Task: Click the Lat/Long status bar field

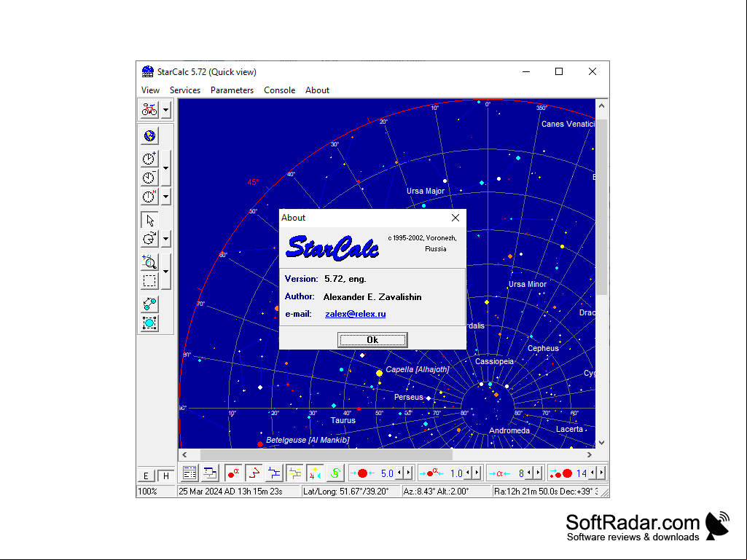Action: click(x=351, y=492)
